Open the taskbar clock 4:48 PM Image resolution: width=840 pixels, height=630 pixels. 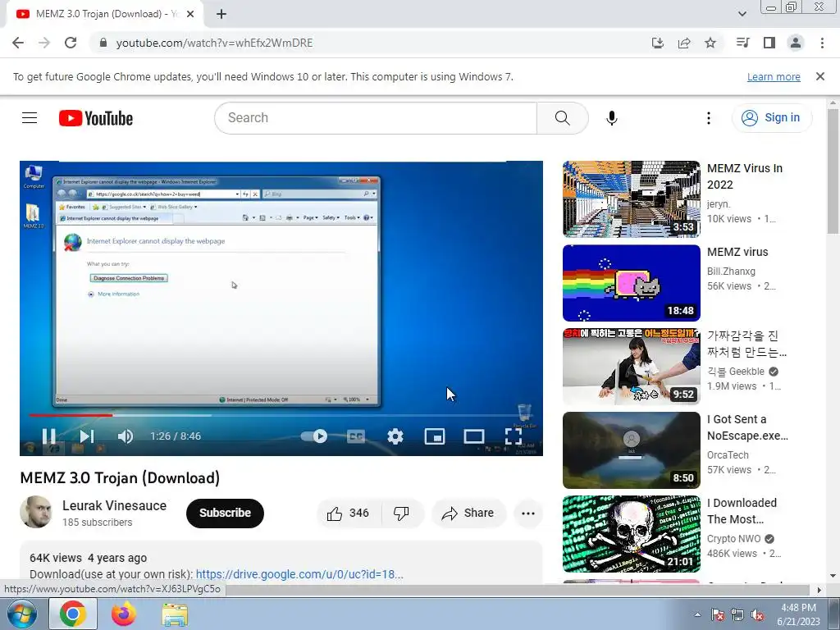(x=798, y=614)
